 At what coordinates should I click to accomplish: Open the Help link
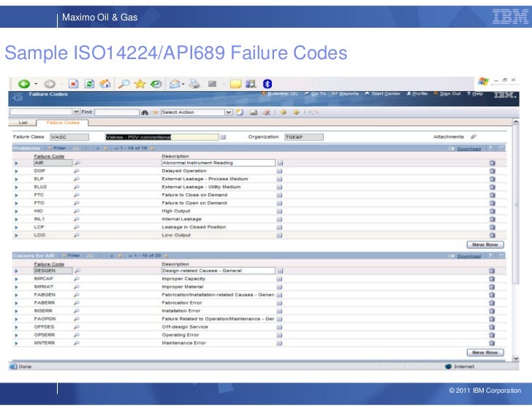[x=475, y=93]
